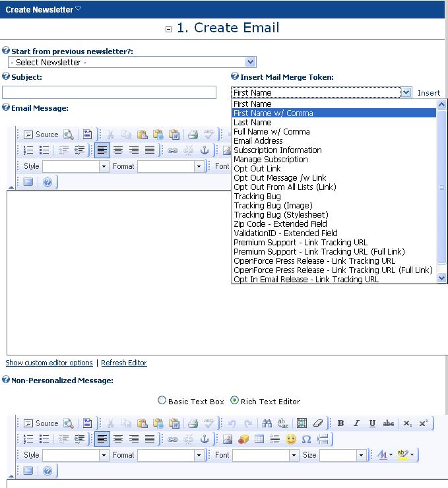Click the Refresh Editor link

click(124, 363)
